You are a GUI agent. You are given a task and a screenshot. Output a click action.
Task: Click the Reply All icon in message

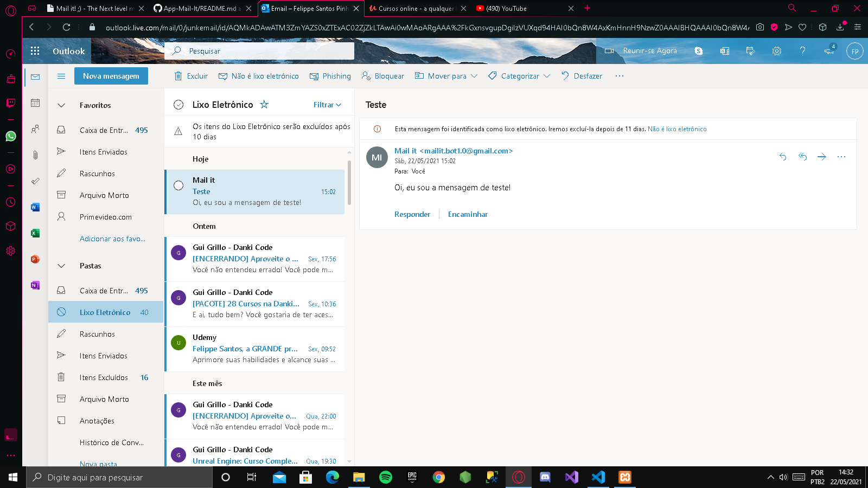coord(802,157)
